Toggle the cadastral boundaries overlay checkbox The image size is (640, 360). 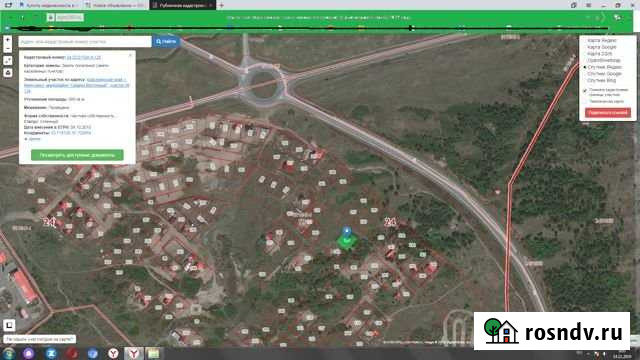[x=585, y=90]
